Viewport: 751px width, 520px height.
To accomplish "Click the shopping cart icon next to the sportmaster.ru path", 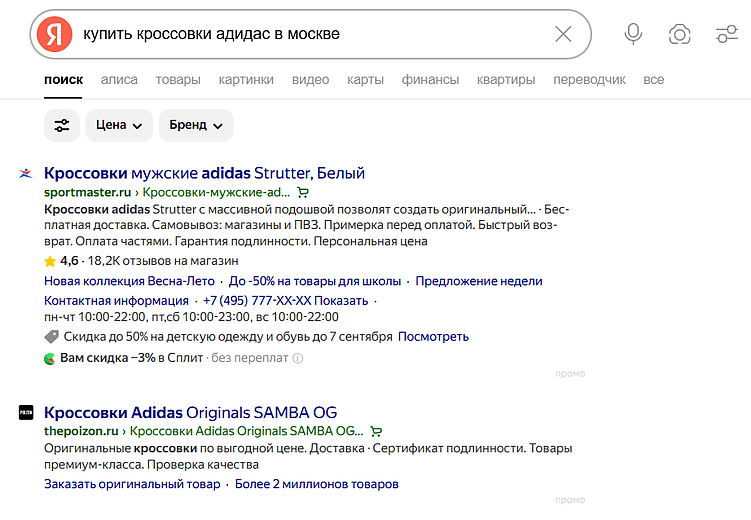I will pyautogui.click(x=303, y=192).
